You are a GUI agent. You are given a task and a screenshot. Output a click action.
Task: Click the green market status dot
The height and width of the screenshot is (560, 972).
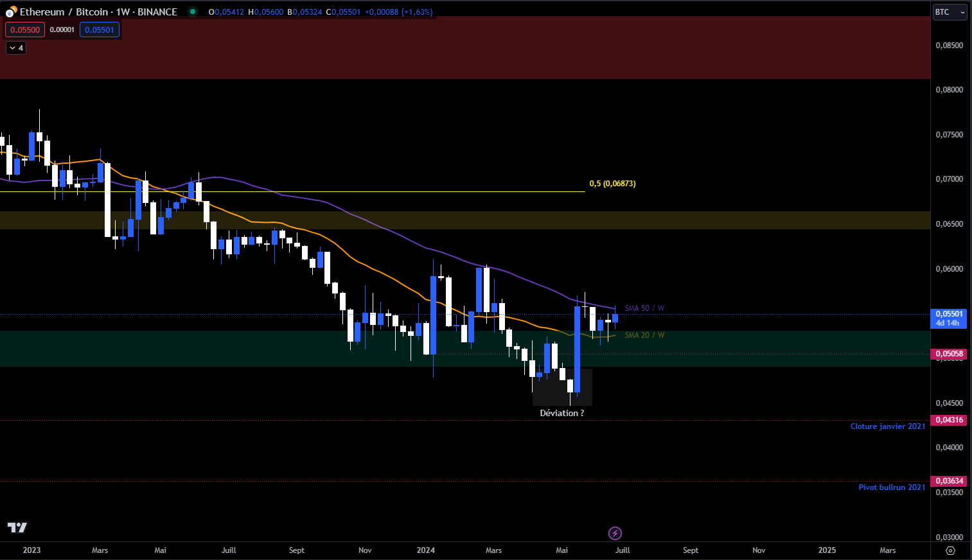[191, 12]
